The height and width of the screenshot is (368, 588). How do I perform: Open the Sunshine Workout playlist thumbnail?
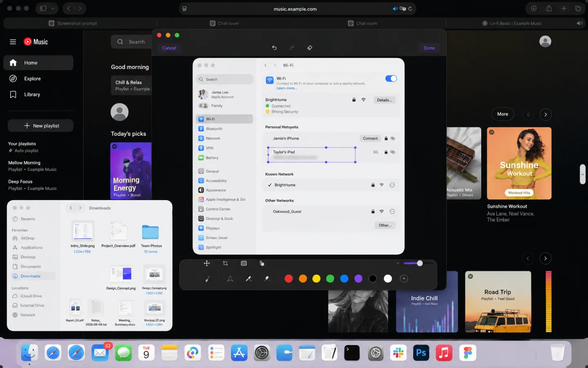click(519, 163)
